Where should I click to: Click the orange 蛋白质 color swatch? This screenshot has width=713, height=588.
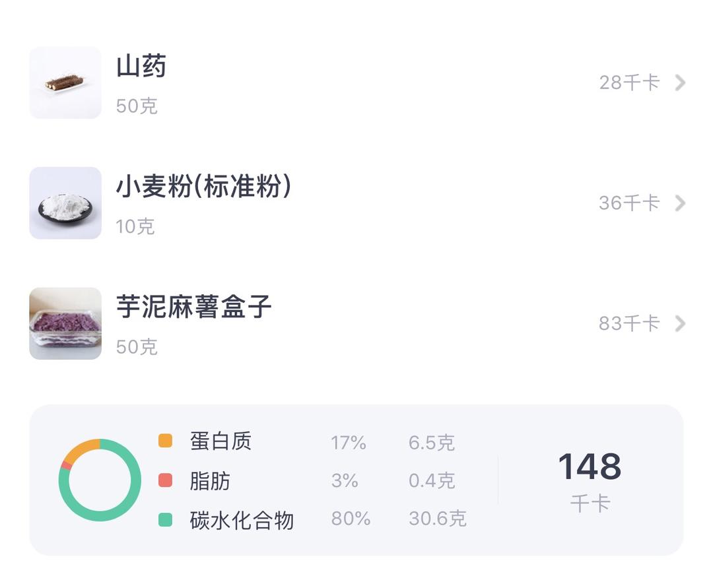(166, 441)
